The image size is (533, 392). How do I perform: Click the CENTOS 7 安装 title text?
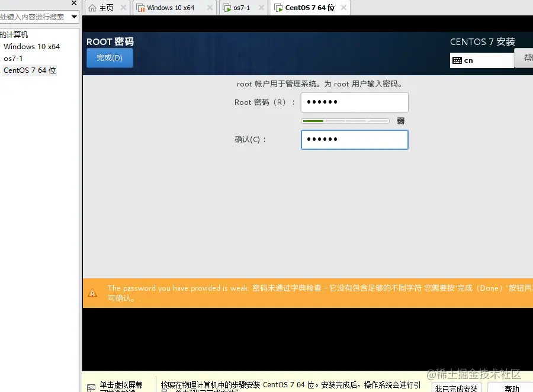coord(482,42)
